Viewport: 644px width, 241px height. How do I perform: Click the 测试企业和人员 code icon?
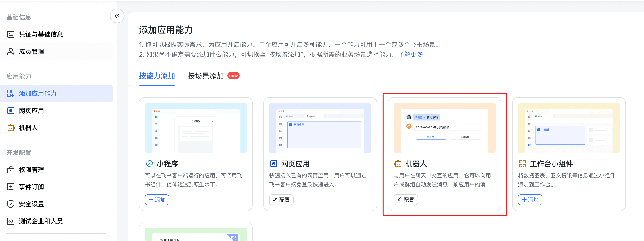(11, 221)
